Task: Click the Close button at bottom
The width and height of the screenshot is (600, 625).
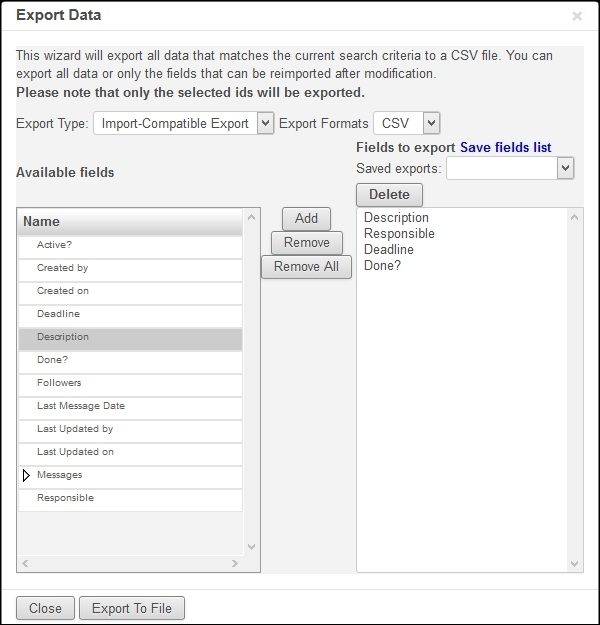Action: [45, 608]
